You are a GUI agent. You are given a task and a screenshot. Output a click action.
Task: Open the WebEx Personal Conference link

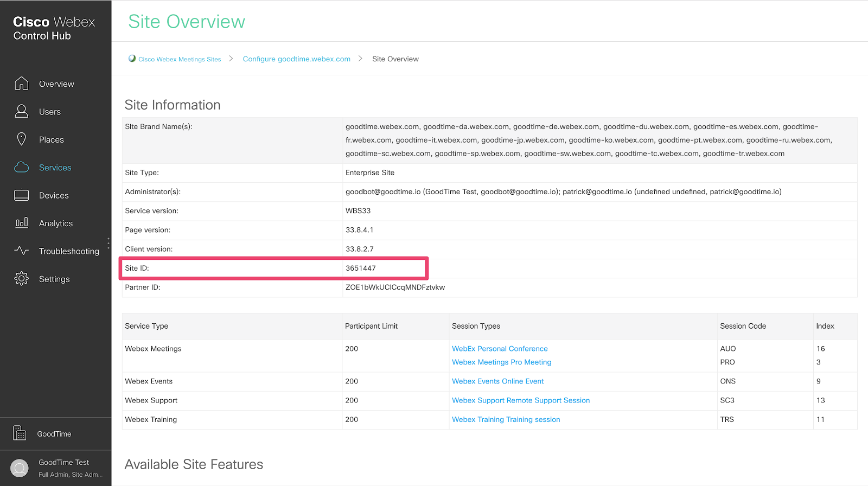[500, 349]
